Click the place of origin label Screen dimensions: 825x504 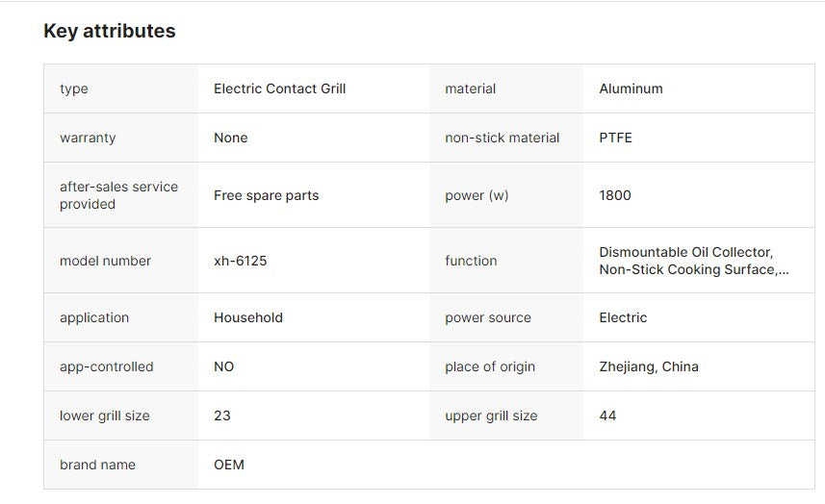coord(490,366)
